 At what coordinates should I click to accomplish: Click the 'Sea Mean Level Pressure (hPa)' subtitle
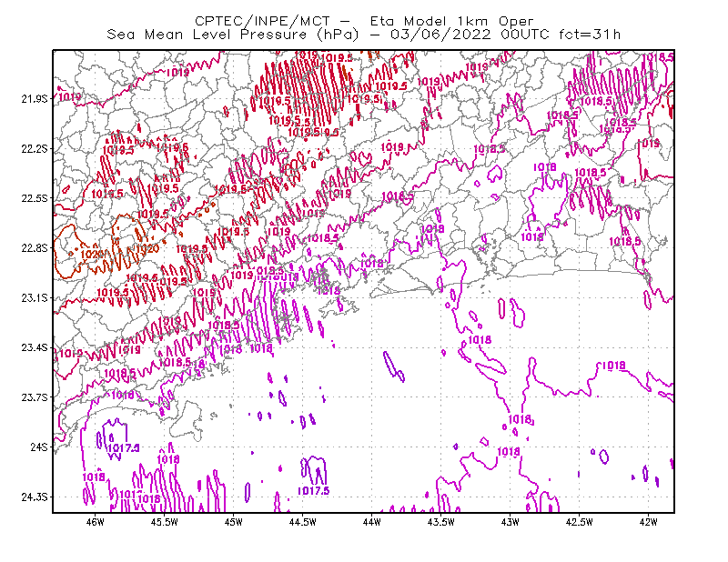(x=233, y=35)
